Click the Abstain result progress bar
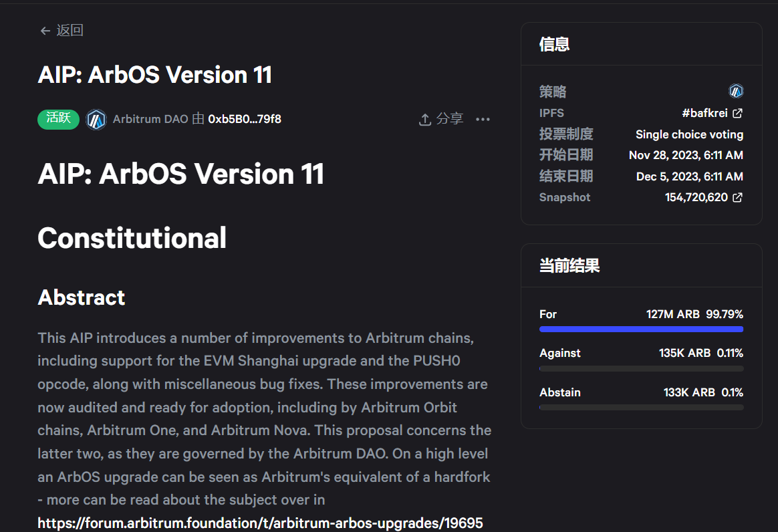778x532 pixels. 641,408
